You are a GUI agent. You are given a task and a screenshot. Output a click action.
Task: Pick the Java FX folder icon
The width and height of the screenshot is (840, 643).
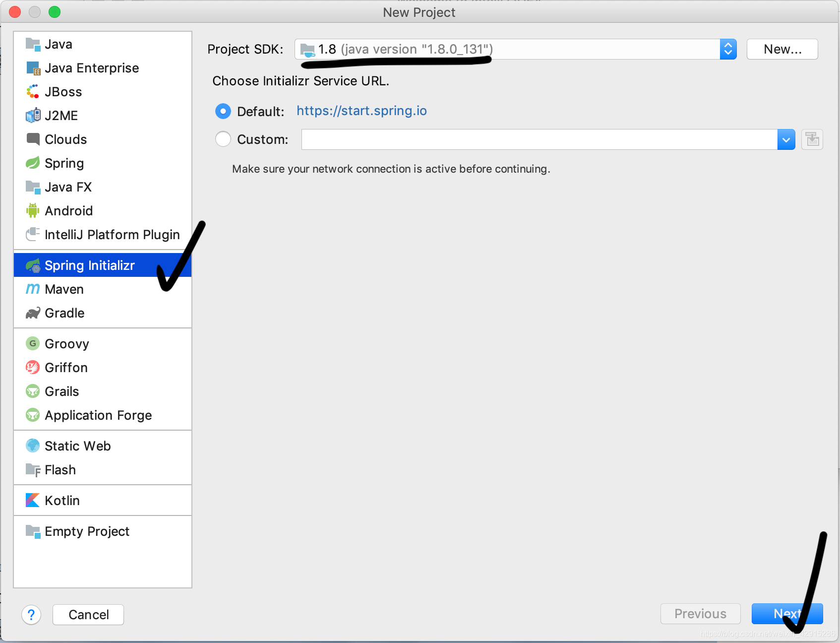[x=33, y=187]
